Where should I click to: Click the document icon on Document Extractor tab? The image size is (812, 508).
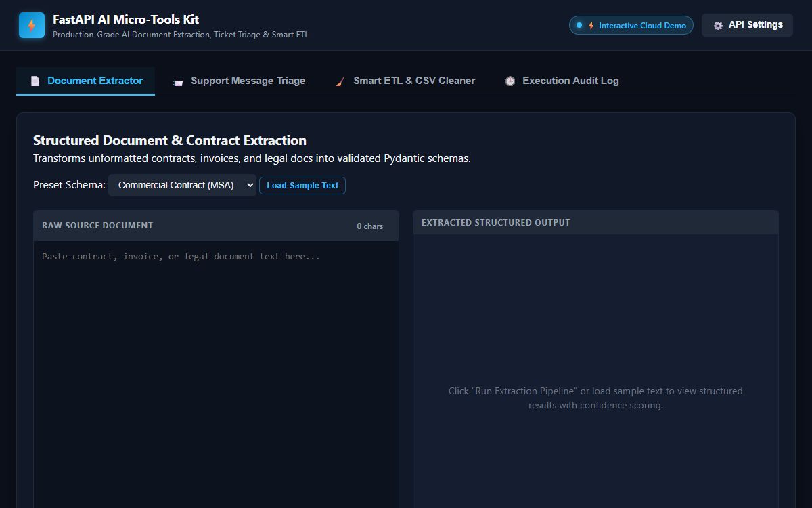[35, 81]
